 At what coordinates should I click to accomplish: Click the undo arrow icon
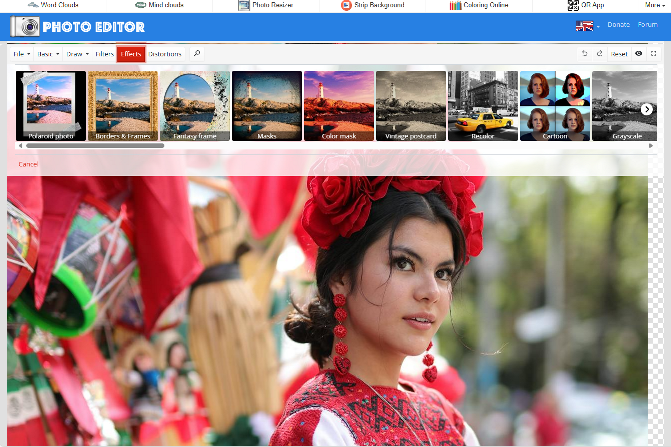585,54
